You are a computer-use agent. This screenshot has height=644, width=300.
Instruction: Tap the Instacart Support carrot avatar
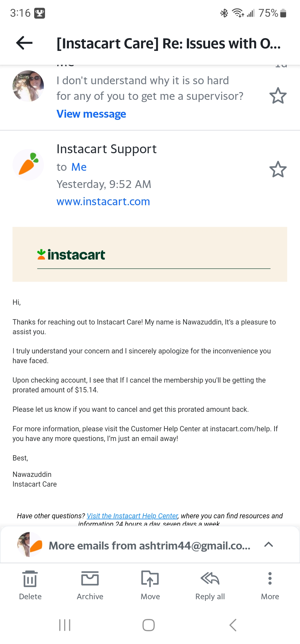pyautogui.click(x=28, y=164)
